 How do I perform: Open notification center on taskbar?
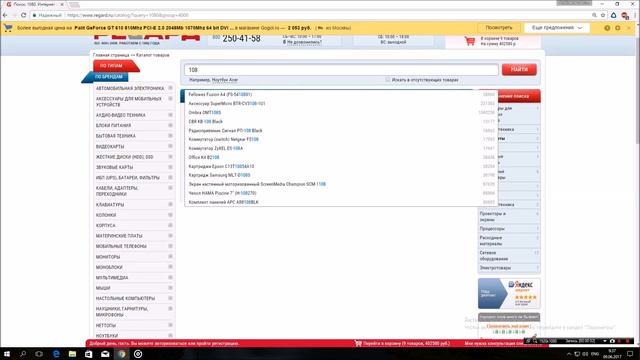(630, 354)
